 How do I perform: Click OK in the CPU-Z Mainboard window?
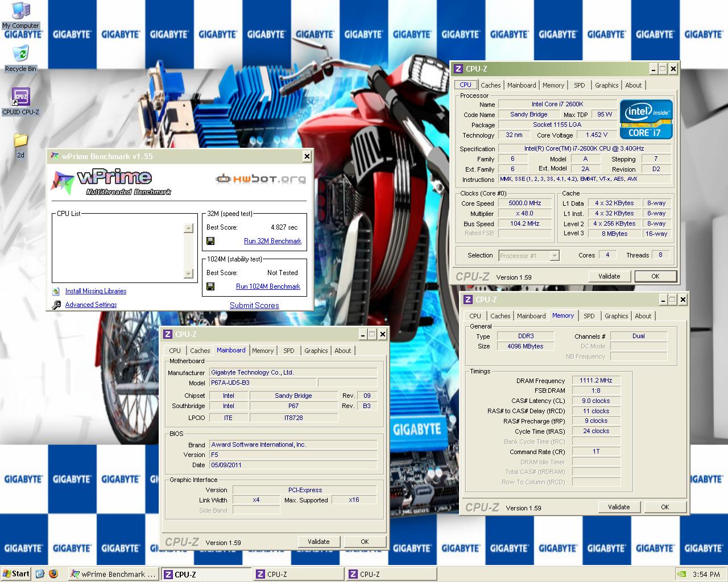[x=365, y=542]
